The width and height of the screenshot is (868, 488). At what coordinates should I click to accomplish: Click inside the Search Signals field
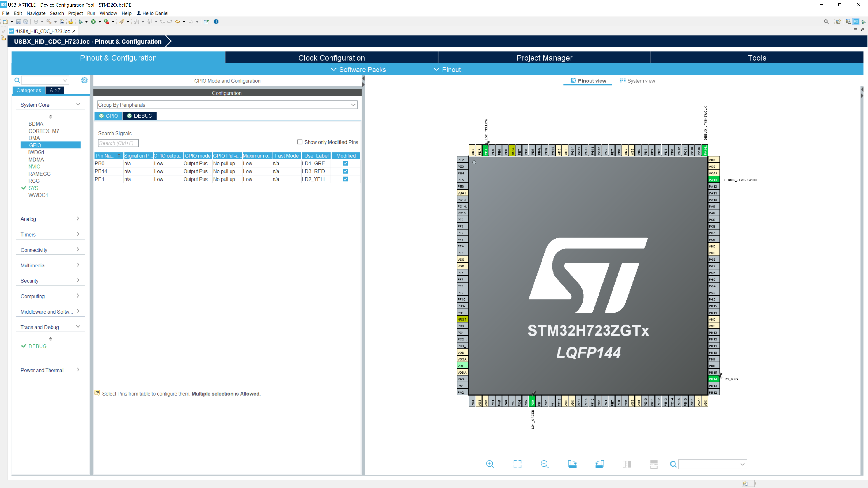[118, 143]
